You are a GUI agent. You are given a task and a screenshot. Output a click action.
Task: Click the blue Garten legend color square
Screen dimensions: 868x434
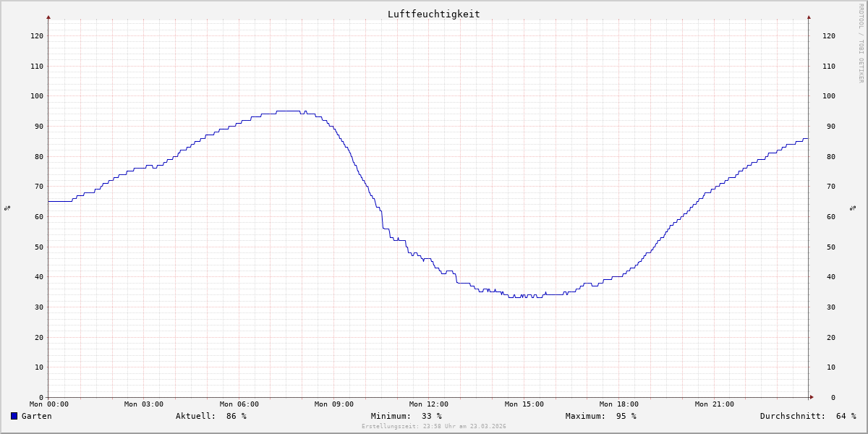[x=14, y=416]
